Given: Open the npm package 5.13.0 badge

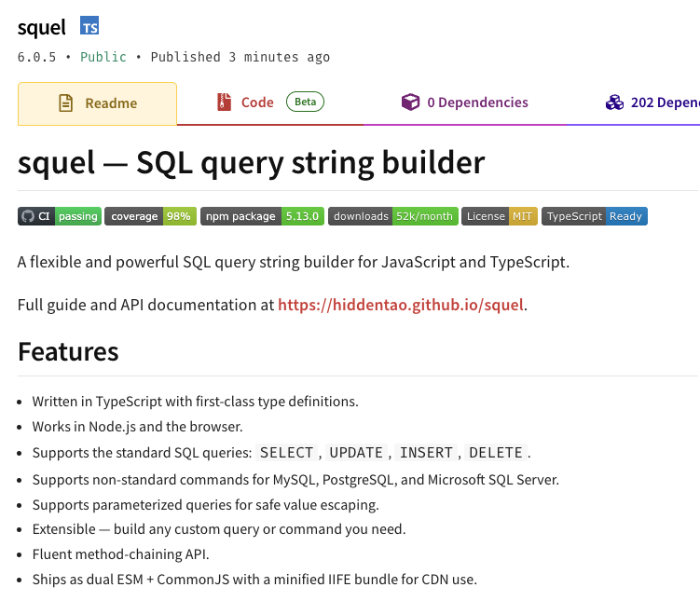Looking at the screenshot, I should 262,216.
